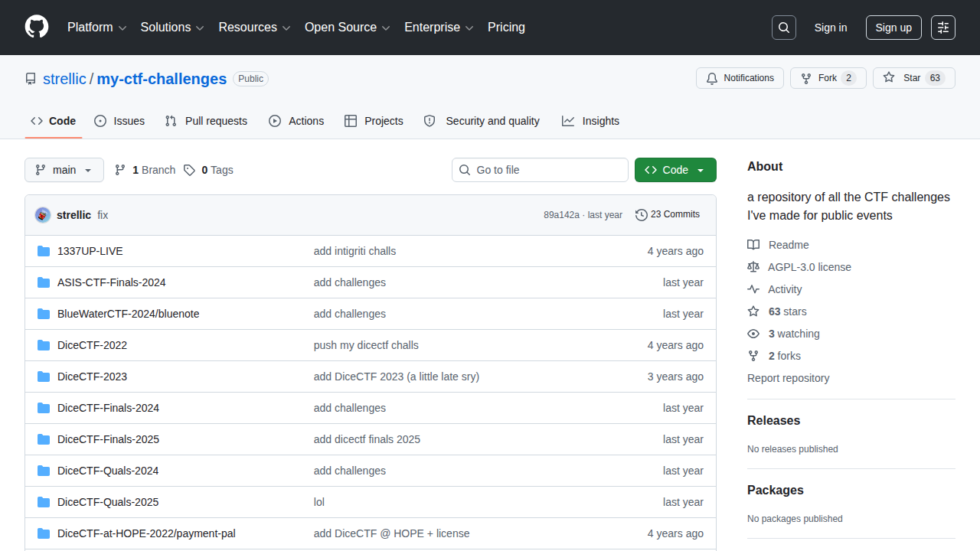Click the Sign in link

[831, 28]
